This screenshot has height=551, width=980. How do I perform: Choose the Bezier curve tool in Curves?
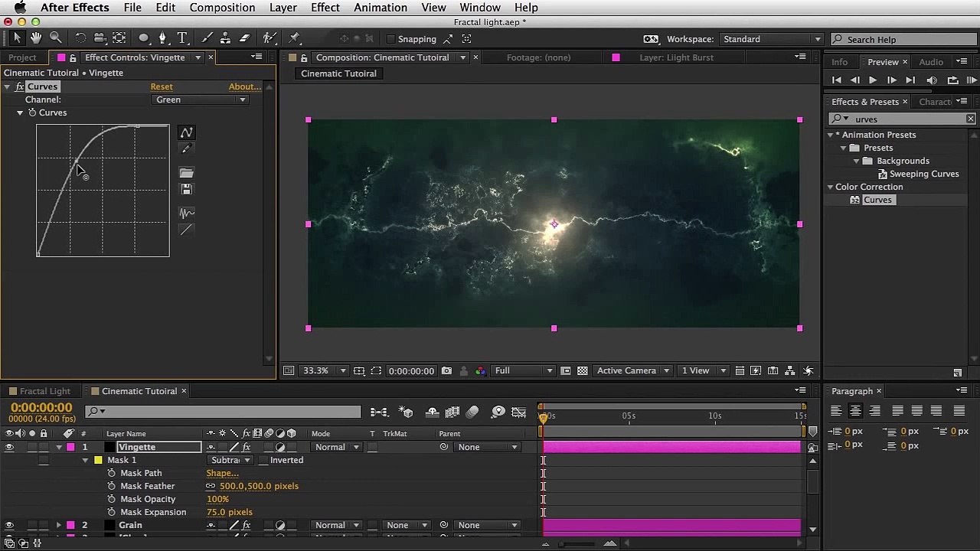(x=186, y=132)
